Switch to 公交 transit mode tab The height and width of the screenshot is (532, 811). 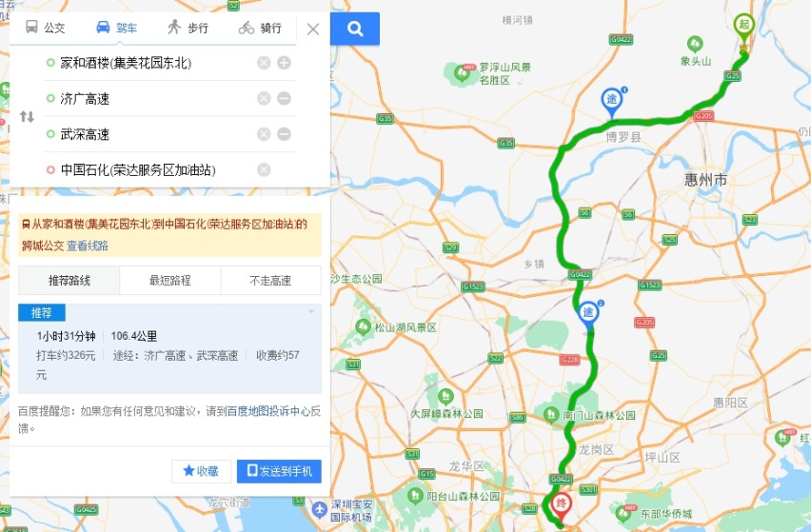pos(46,28)
